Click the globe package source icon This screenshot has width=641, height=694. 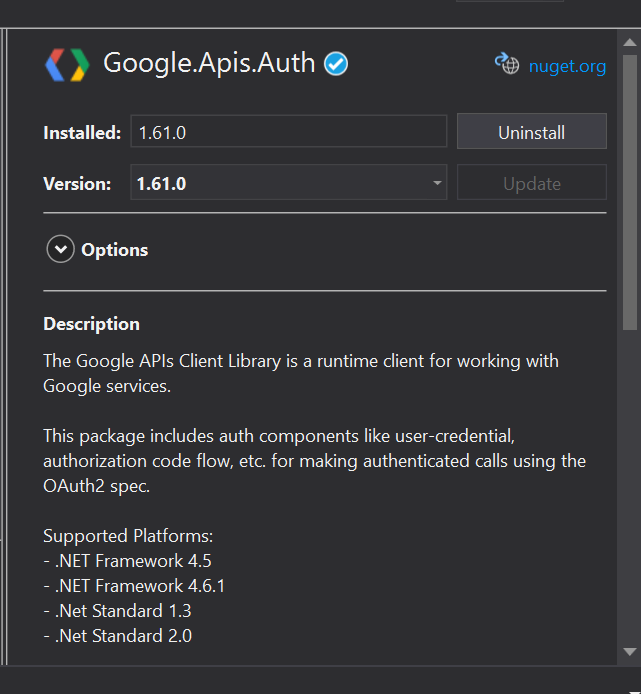(x=507, y=63)
